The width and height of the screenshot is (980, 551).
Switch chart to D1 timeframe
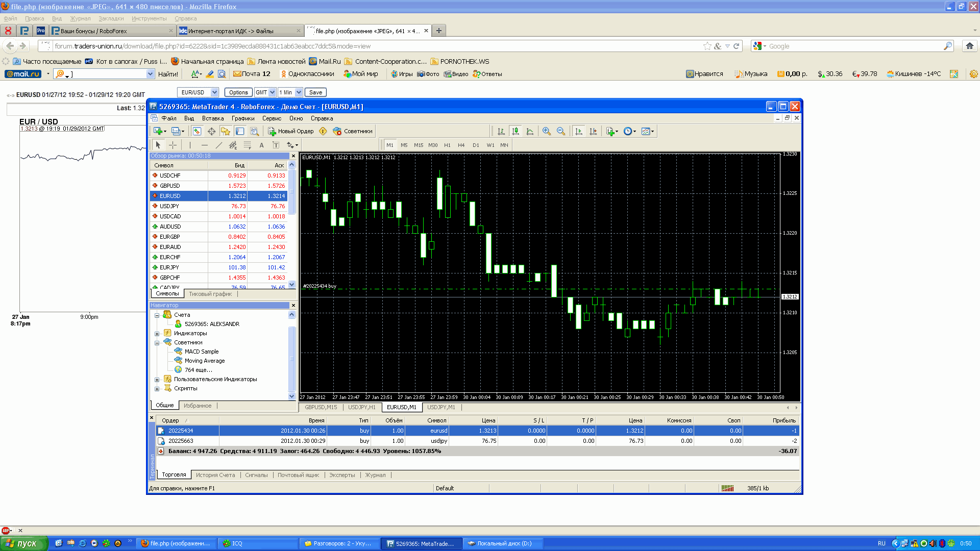pyautogui.click(x=476, y=145)
